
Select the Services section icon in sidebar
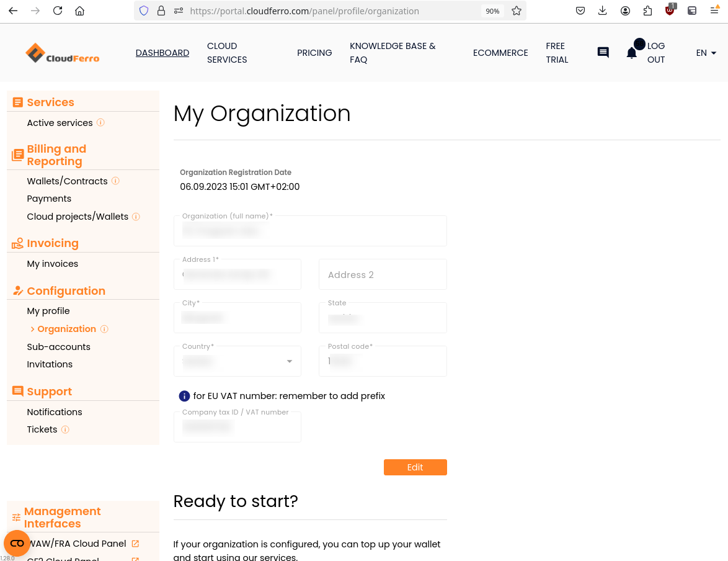[17, 102]
